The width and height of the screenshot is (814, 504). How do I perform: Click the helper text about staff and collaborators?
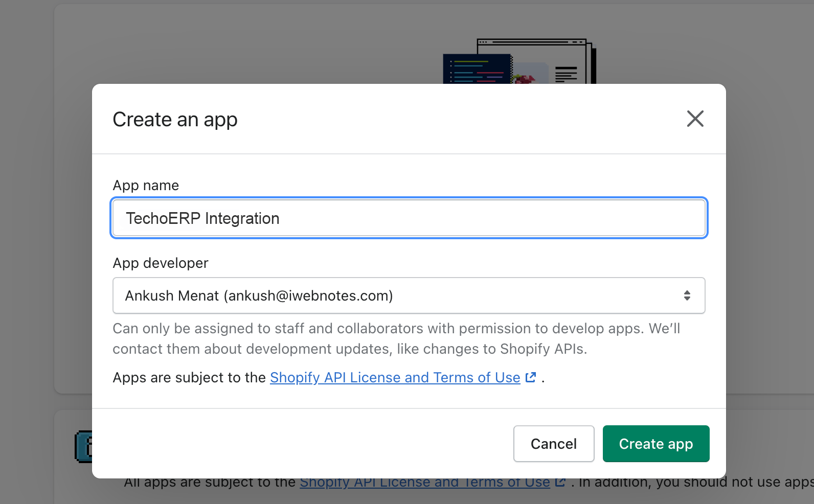[x=396, y=338]
